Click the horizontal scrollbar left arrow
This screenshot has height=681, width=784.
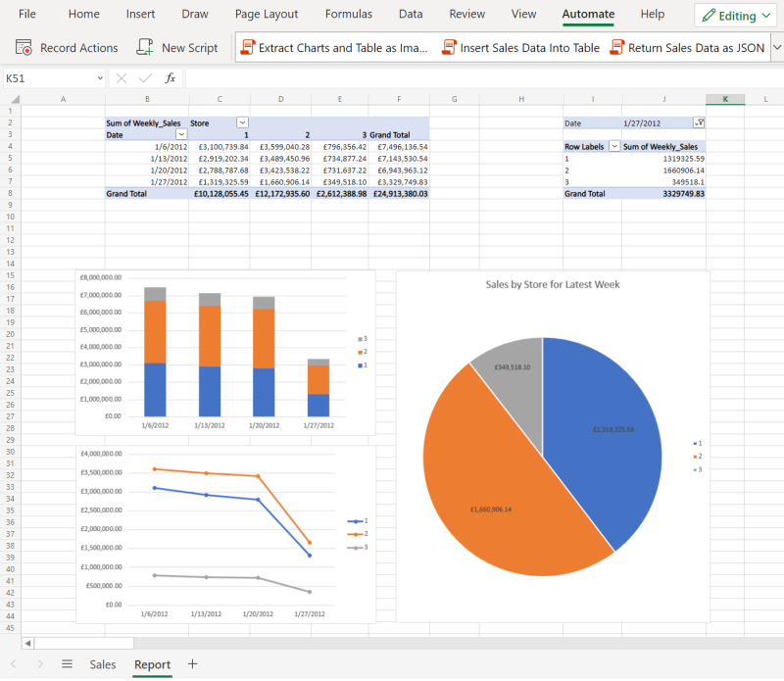28,643
